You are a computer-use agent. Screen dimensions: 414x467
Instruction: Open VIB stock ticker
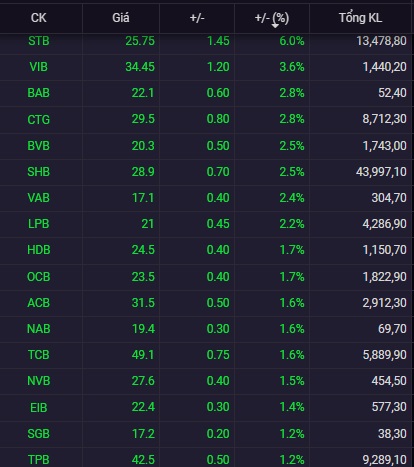tap(39, 67)
